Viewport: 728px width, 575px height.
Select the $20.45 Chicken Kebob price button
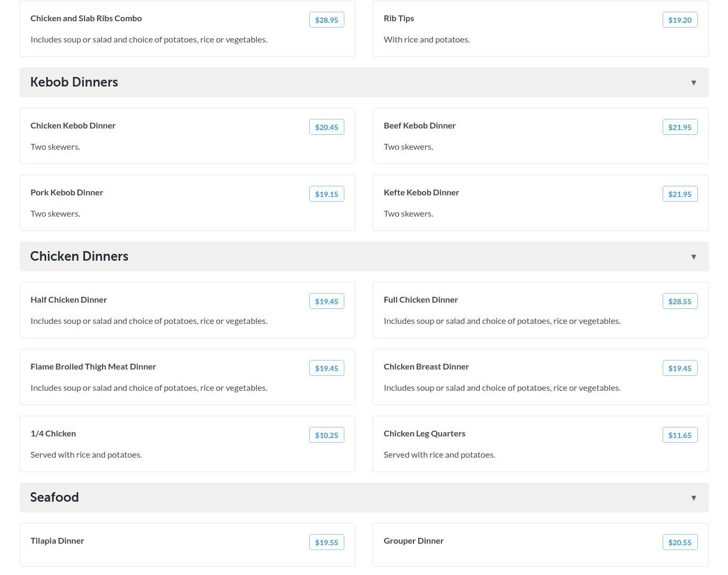(x=326, y=127)
